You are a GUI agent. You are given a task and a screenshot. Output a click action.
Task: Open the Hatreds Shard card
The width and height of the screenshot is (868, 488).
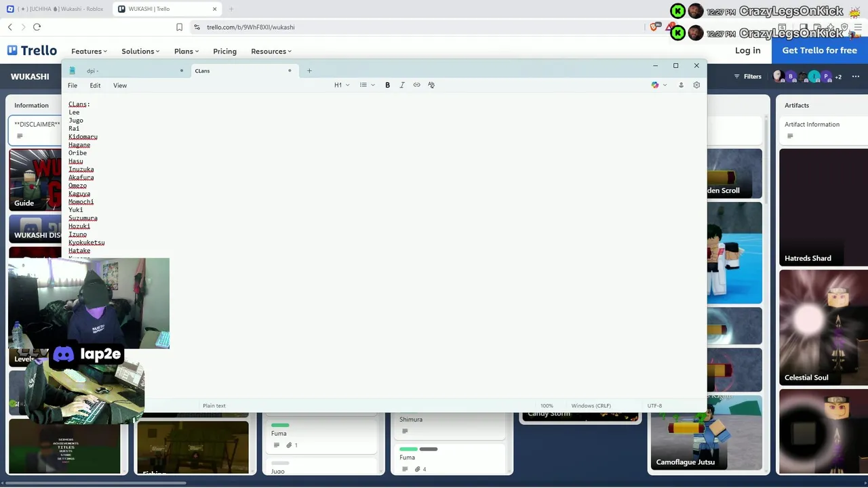823,207
